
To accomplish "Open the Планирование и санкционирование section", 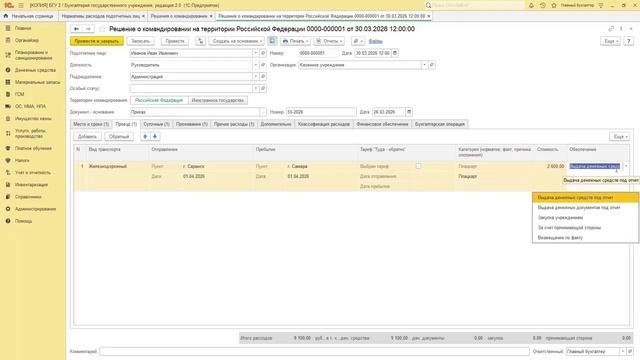I will pyautogui.click(x=33, y=55).
